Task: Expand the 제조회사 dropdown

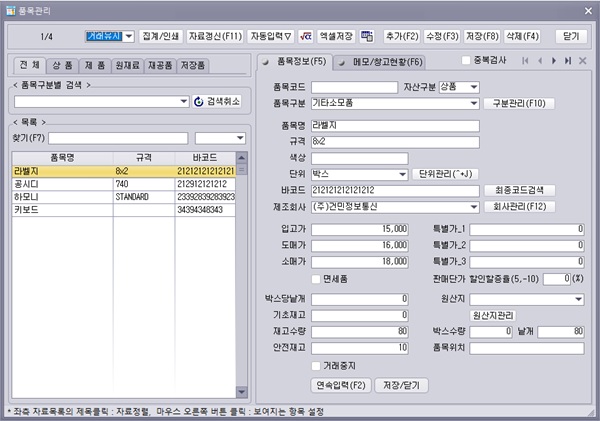Action: [473, 207]
